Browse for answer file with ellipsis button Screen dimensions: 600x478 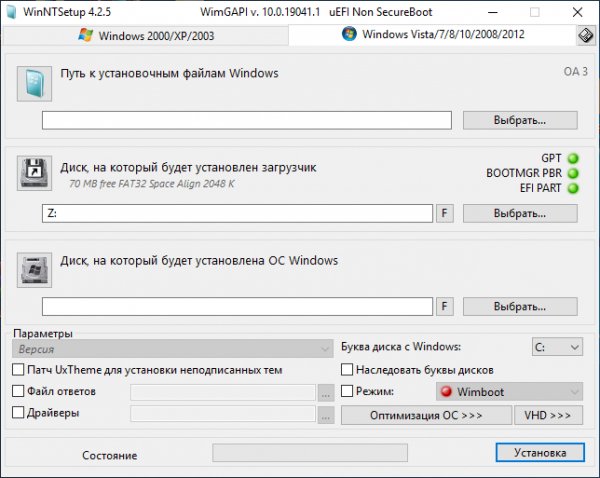[326, 393]
